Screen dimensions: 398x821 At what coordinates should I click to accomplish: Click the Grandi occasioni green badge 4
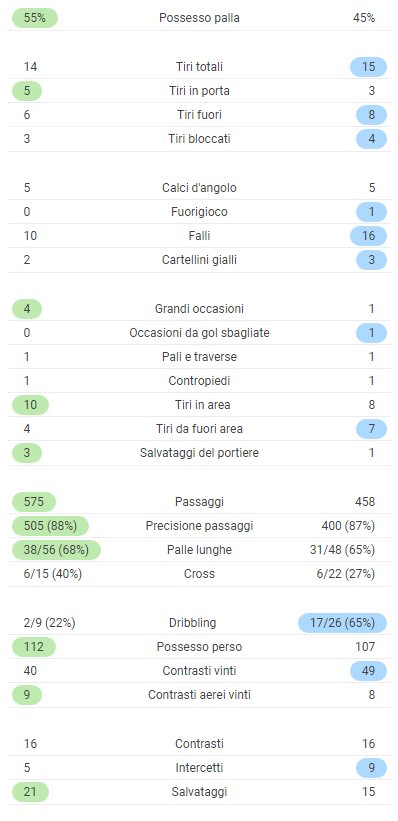[27, 309]
